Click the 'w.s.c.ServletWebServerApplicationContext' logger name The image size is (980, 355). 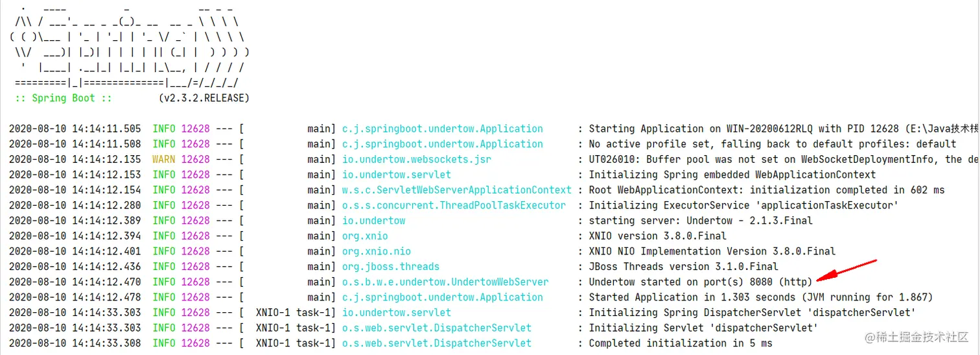coord(457,190)
